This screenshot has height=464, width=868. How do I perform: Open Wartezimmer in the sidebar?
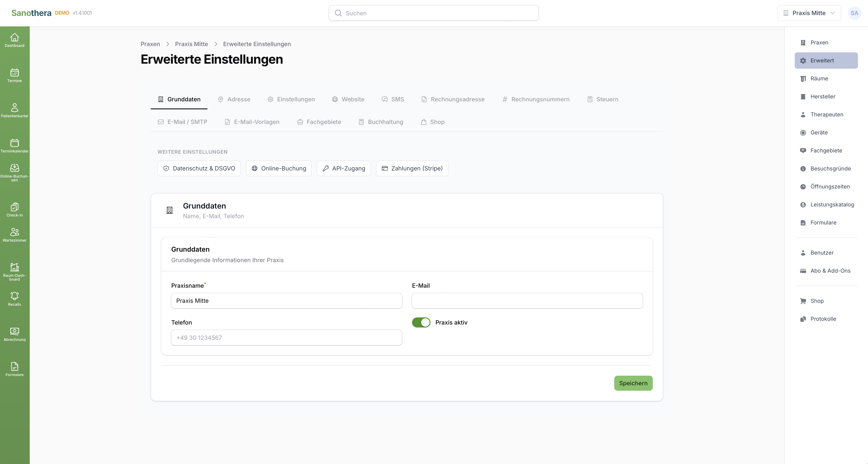click(14, 235)
